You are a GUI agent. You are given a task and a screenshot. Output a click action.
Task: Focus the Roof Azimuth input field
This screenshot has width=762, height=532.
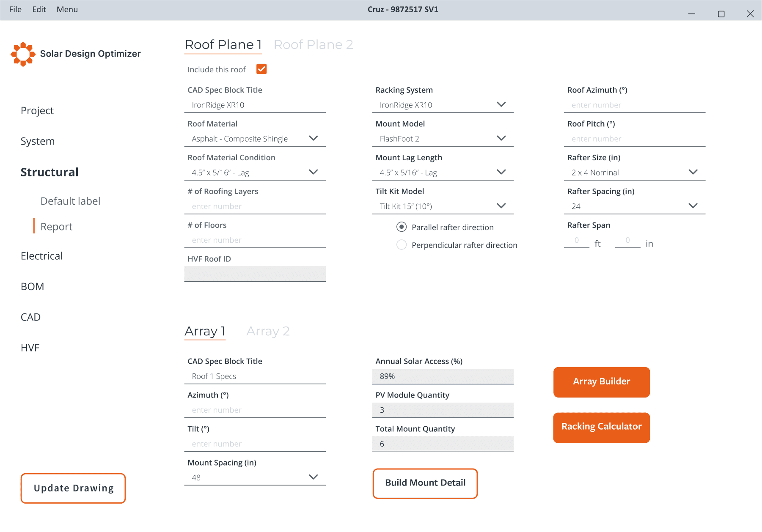(634, 105)
